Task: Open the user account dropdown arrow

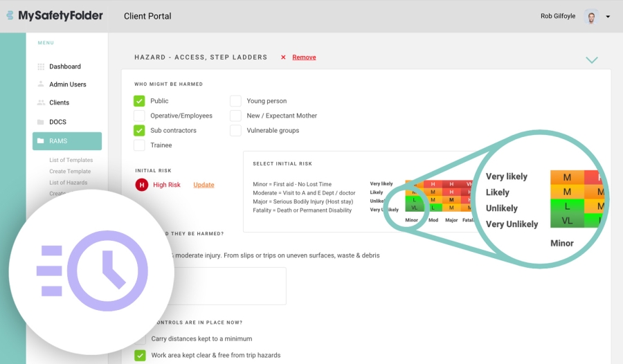Action: [x=608, y=17]
